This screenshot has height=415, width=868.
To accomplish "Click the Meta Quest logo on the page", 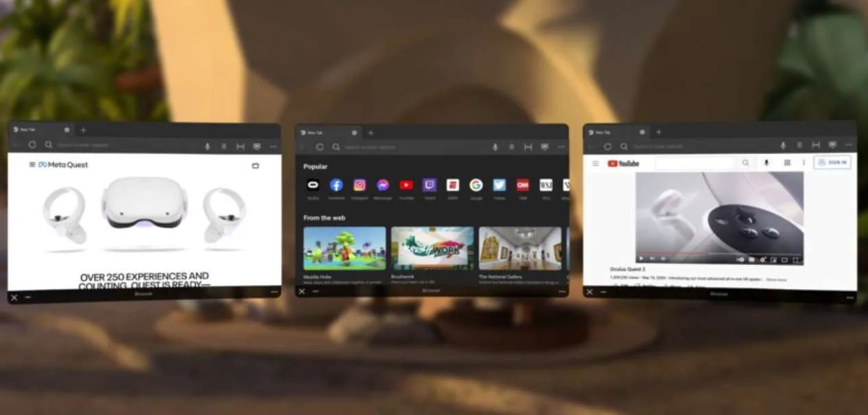I will [63, 164].
